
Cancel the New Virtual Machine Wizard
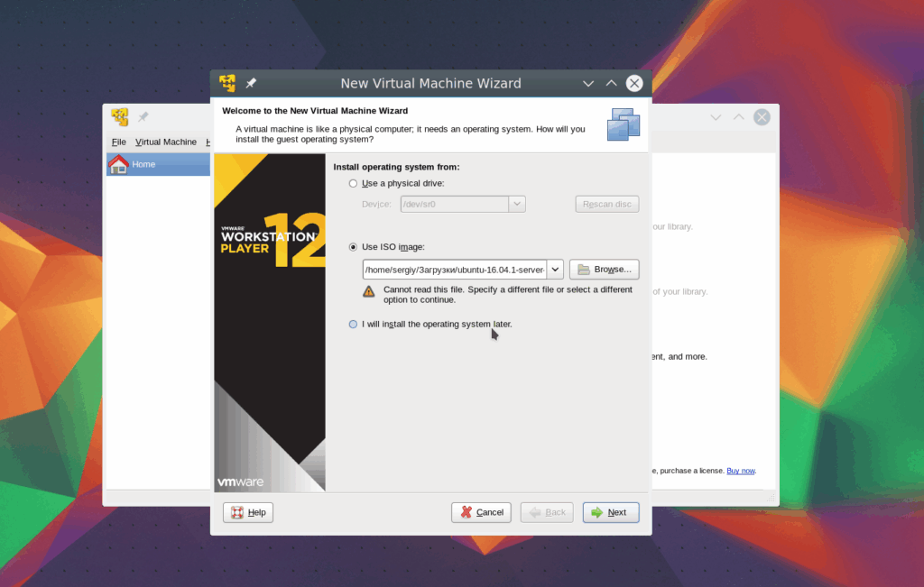pyautogui.click(x=482, y=512)
